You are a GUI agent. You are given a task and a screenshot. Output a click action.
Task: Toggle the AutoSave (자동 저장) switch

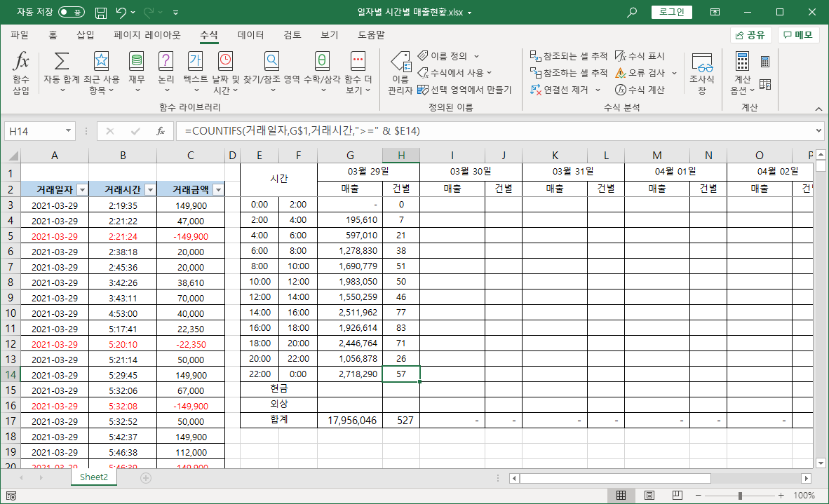point(72,12)
